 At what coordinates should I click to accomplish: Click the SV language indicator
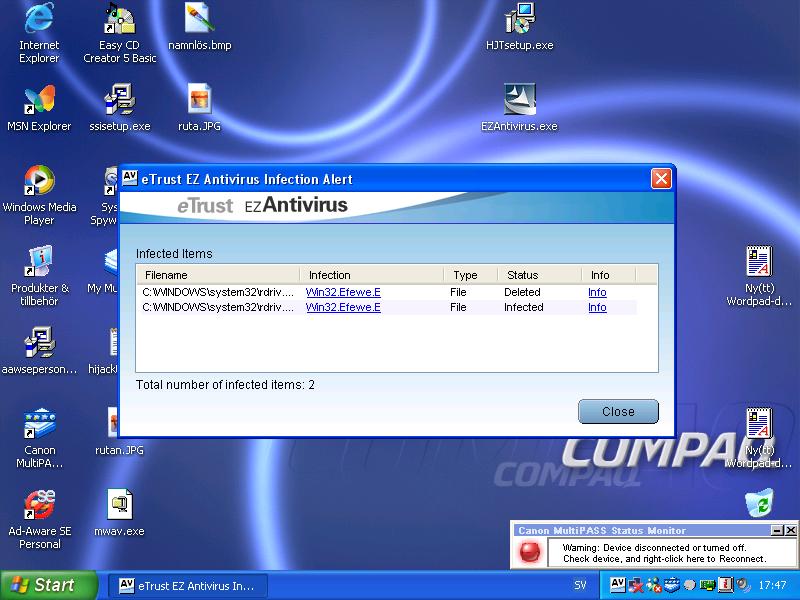coord(581,585)
